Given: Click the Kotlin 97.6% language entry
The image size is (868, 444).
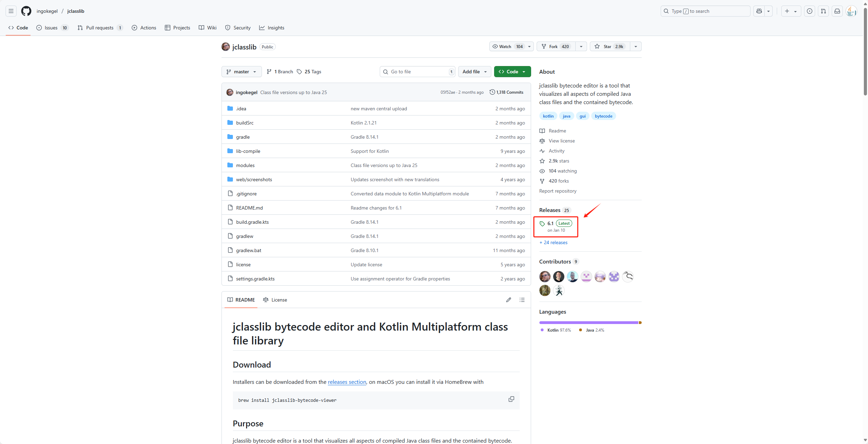Looking at the screenshot, I should [556, 330].
